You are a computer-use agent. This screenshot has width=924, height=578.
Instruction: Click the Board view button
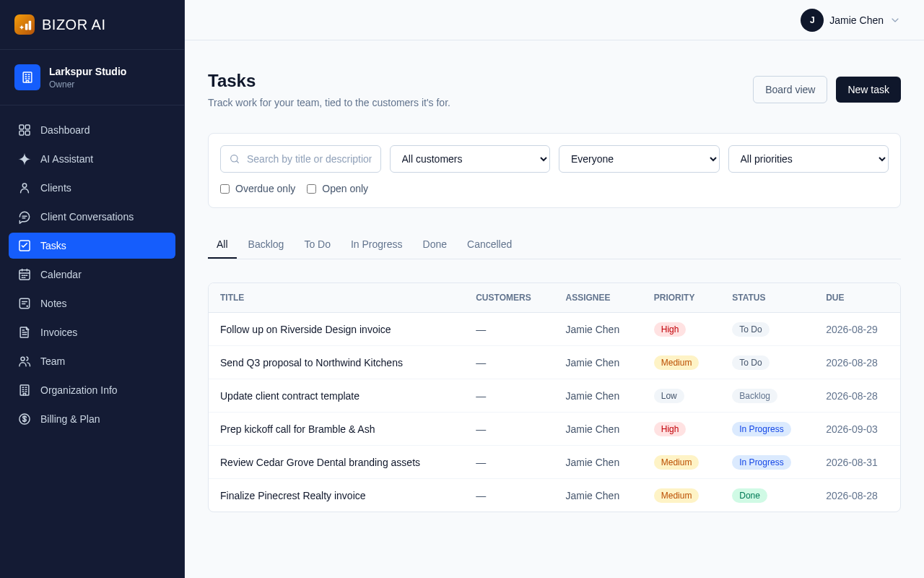pyautogui.click(x=790, y=90)
